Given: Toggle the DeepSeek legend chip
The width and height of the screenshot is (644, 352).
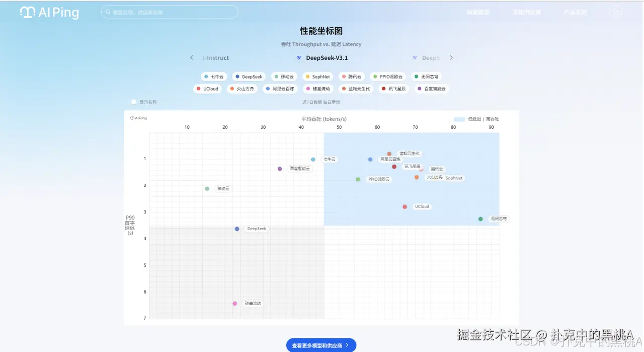Looking at the screenshot, I should point(249,77).
